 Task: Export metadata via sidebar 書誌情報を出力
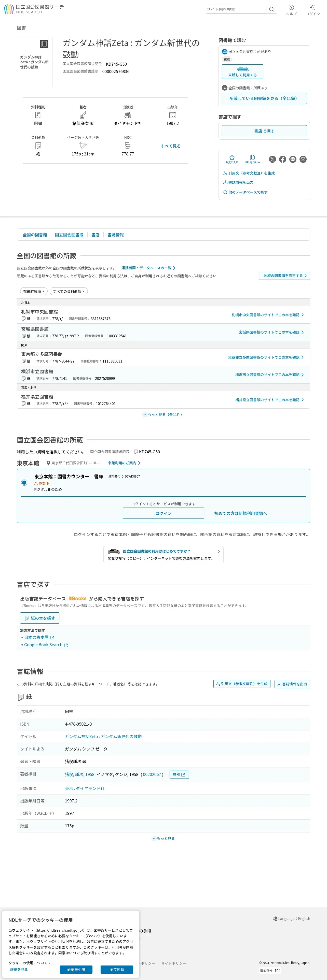pyautogui.click(x=238, y=182)
